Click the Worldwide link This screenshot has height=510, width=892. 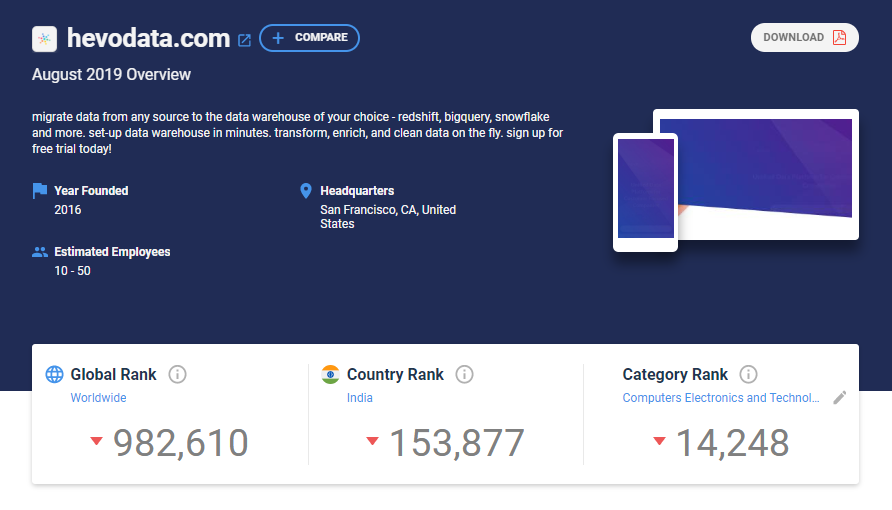point(98,397)
